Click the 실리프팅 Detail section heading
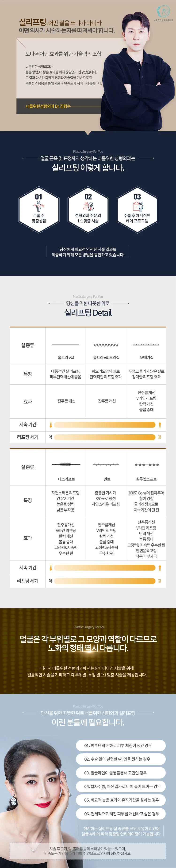 tap(88, 312)
